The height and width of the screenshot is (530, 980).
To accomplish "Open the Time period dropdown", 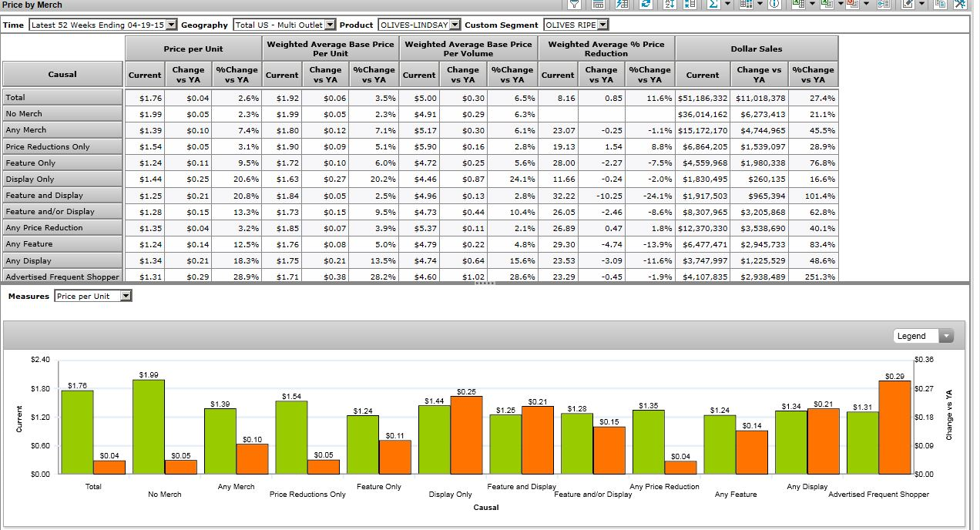I will coord(171,25).
